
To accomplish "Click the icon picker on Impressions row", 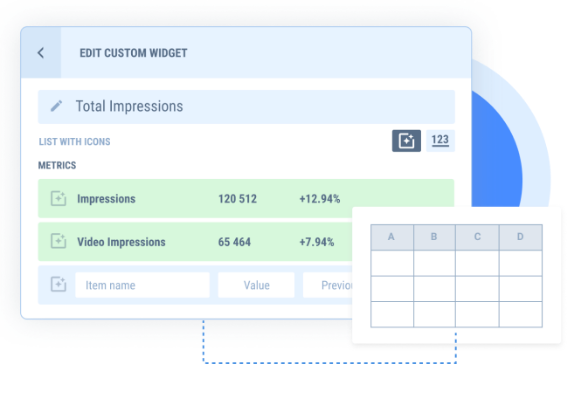I will click(x=58, y=198).
